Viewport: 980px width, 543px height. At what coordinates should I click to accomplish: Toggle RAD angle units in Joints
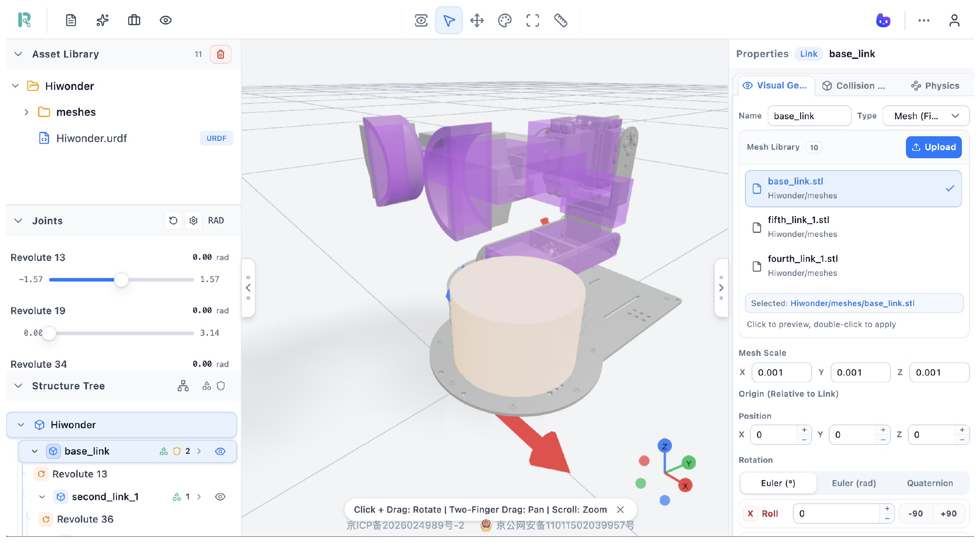point(216,220)
